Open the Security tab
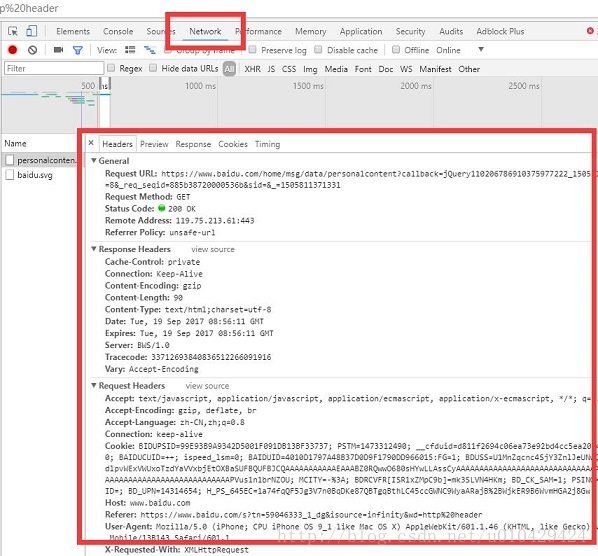The height and width of the screenshot is (556, 598). (410, 31)
